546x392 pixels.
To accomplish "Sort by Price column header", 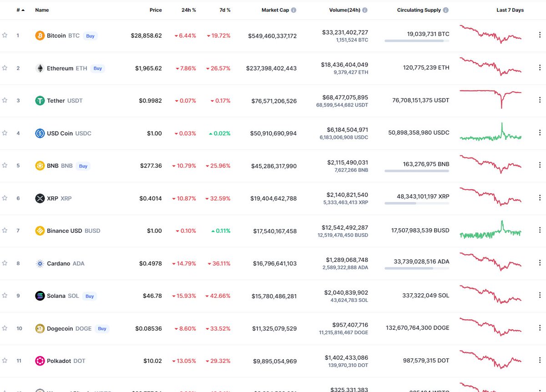I will click(x=156, y=10).
